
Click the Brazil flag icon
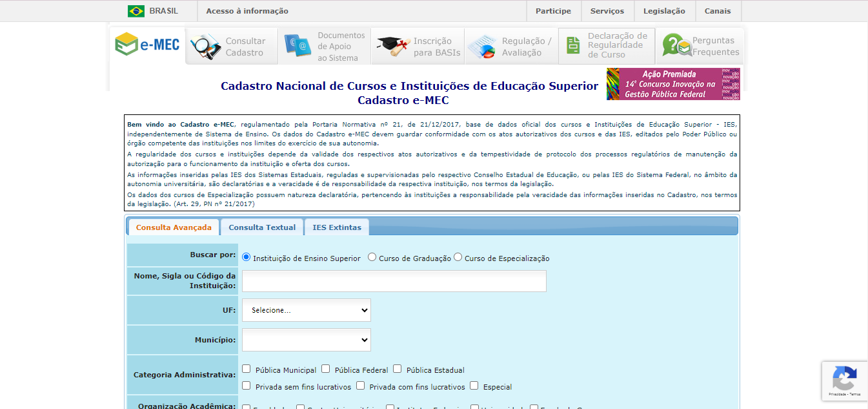click(136, 11)
